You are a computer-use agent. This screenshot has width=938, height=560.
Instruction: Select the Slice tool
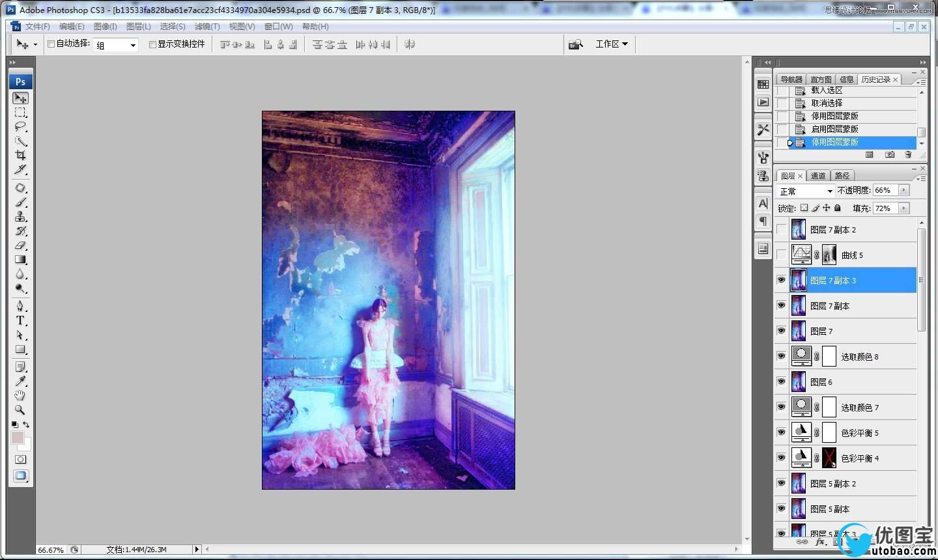point(21,170)
